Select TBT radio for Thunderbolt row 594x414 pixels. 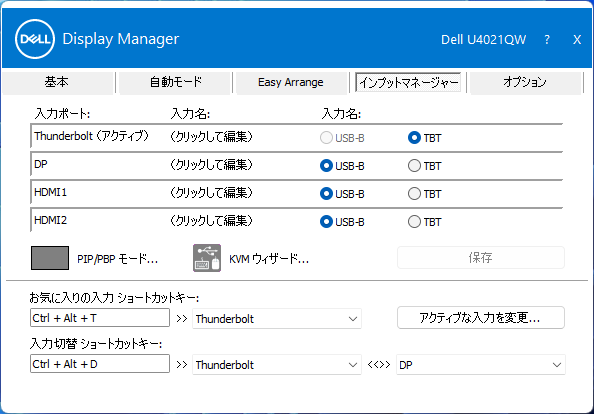pyautogui.click(x=414, y=137)
